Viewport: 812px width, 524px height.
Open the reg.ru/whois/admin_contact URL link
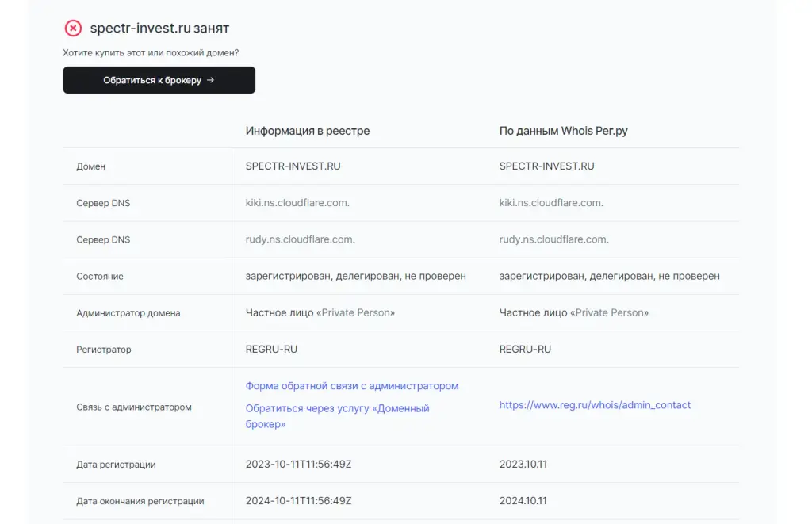[595, 405]
